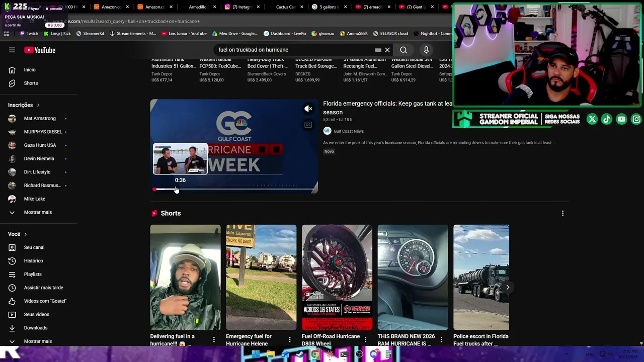Show hidden system tray icons chevron
The width and height of the screenshot is (644, 362).
(x=567, y=354)
